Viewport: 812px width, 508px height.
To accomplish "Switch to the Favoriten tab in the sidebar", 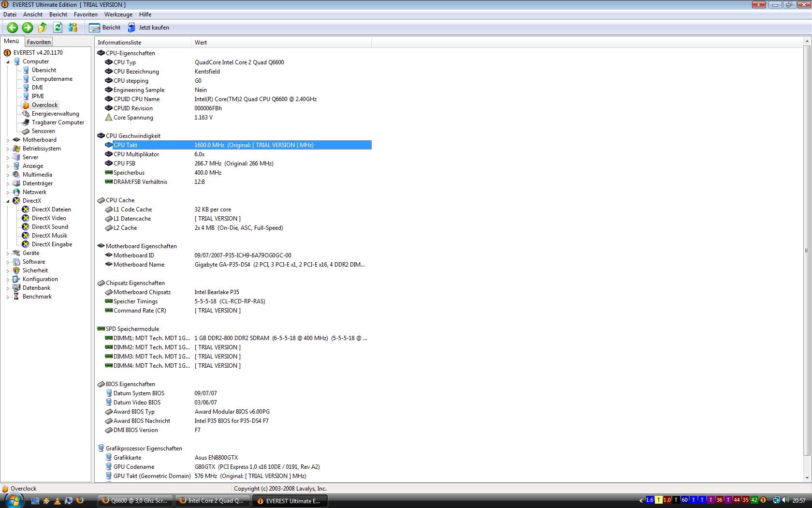I will pyautogui.click(x=39, y=42).
